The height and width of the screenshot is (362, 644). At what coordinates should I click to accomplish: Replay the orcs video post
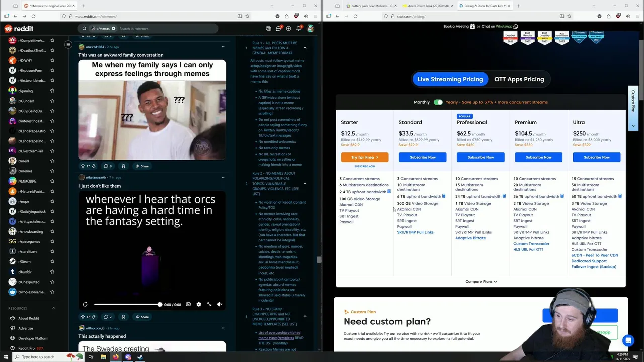85,304
